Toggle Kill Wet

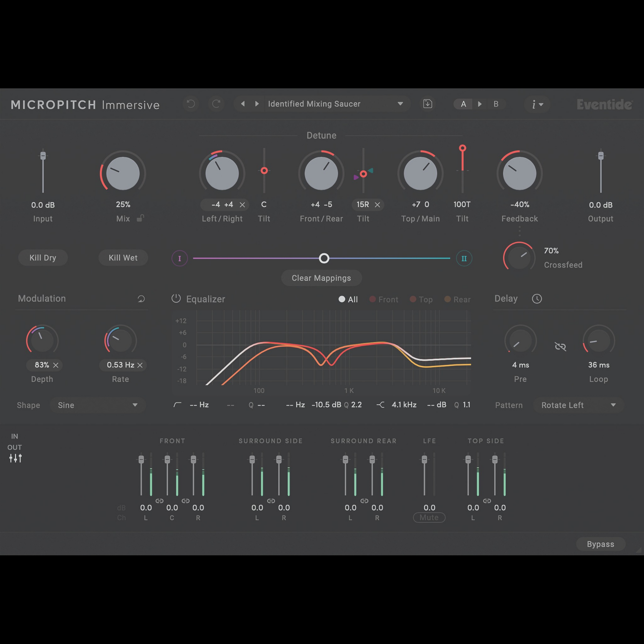pyautogui.click(x=123, y=258)
